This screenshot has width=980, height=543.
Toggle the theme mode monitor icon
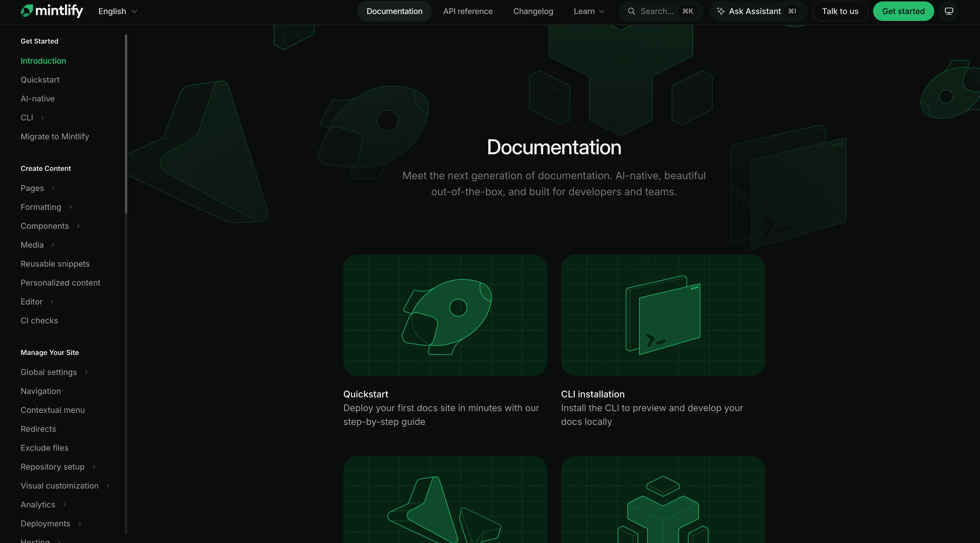949,11
